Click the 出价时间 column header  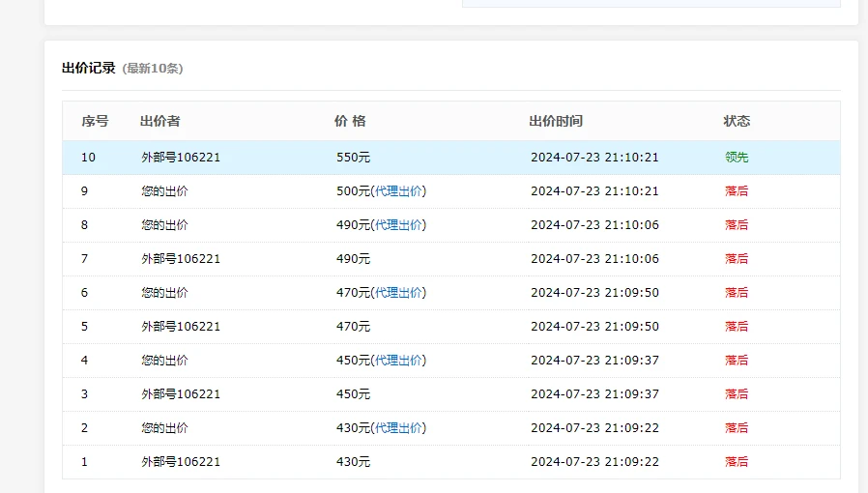(556, 122)
